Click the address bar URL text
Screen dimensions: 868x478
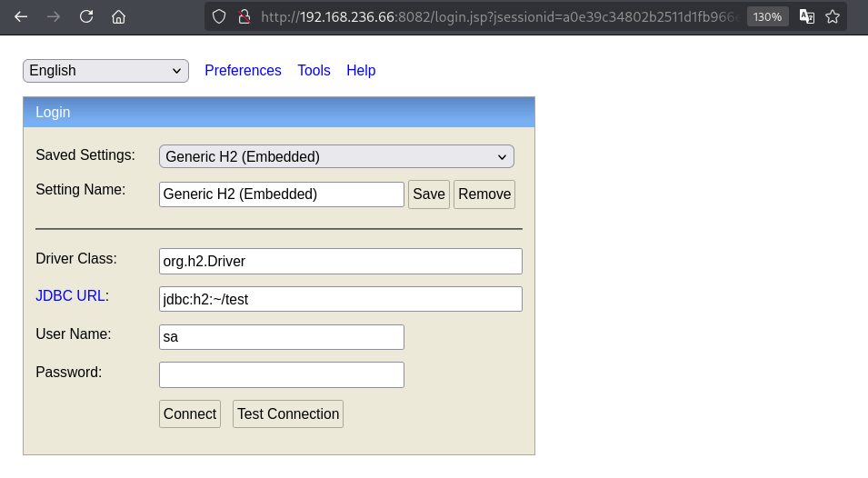pyautogui.click(x=499, y=16)
